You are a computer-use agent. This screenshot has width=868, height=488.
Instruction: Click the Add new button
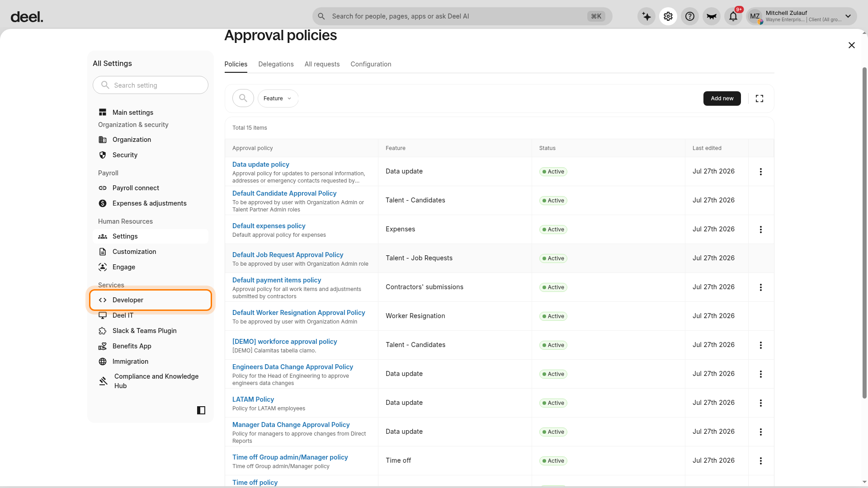(x=722, y=99)
